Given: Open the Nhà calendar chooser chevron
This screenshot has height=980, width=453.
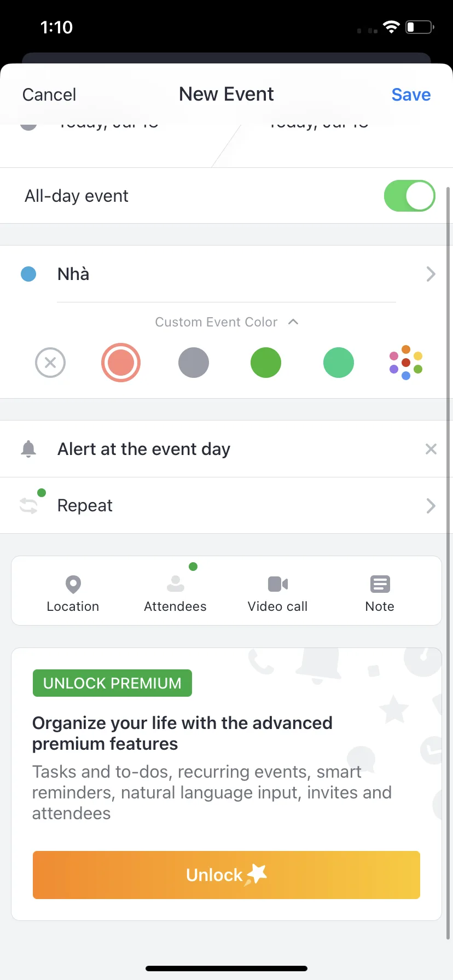Looking at the screenshot, I should (x=431, y=274).
